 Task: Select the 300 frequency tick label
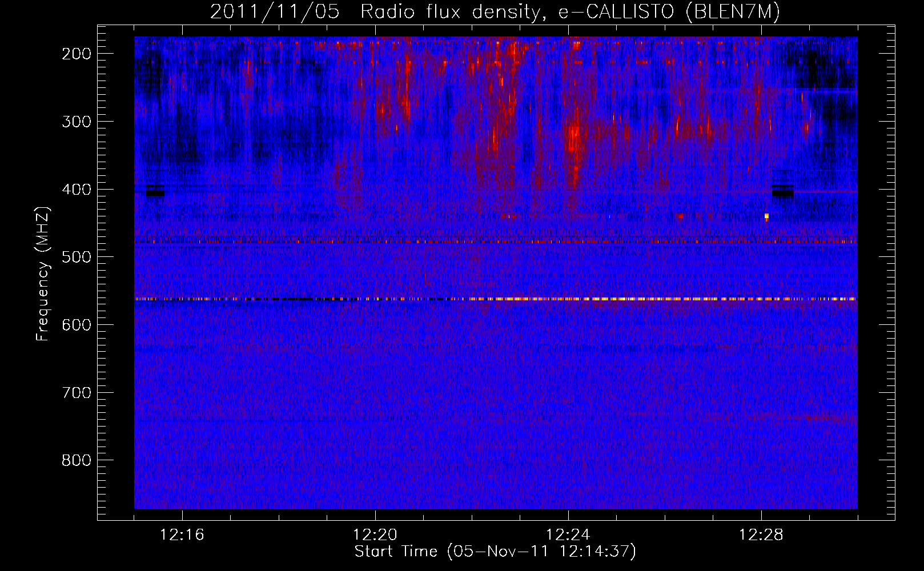coord(76,122)
